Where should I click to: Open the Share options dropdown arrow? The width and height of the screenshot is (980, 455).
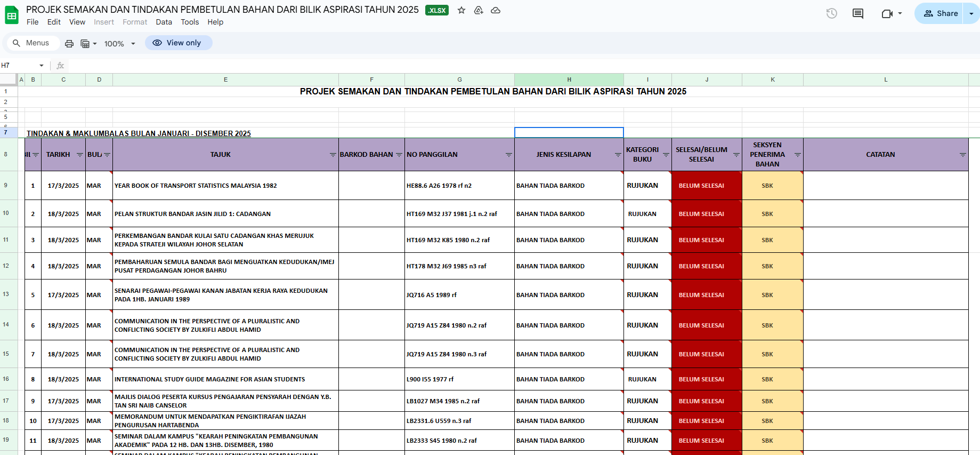pos(971,13)
